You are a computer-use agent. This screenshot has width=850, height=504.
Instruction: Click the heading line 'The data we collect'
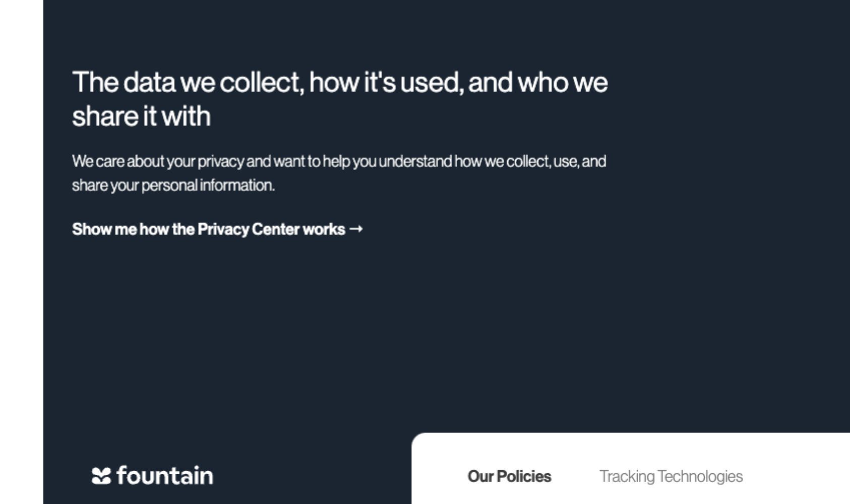[x=340, y=82]
